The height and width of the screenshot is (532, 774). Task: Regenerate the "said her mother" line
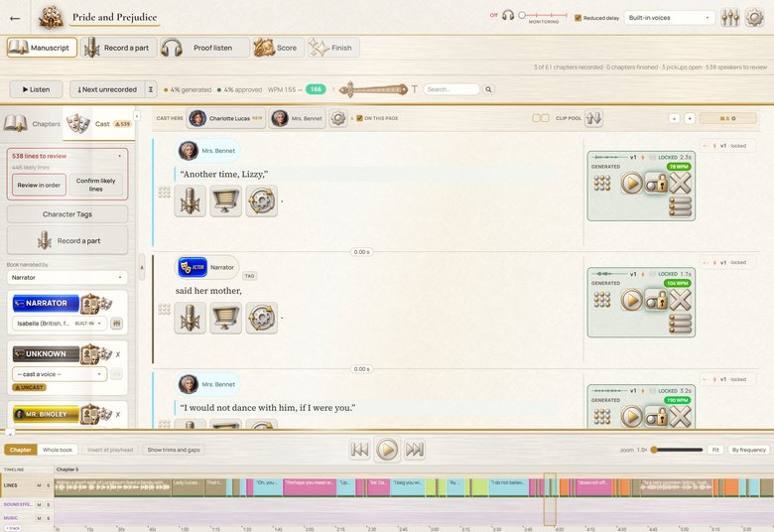(x=262, y=318)
